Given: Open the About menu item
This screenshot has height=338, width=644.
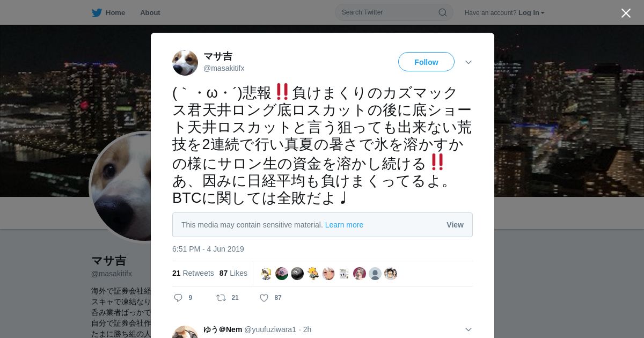Looking at the screenshot, I should point(150,12).
